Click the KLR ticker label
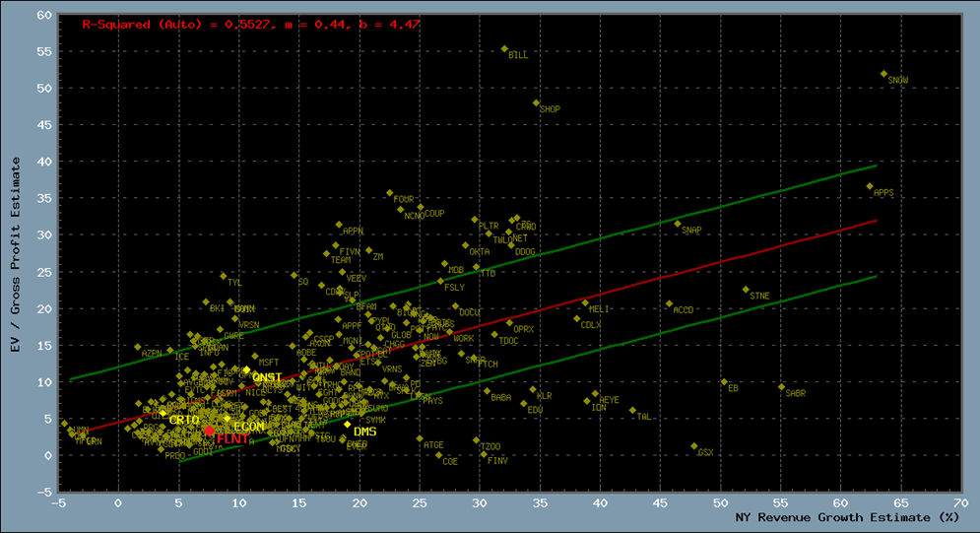The image size is (980, 533). (x=545, y=395)
